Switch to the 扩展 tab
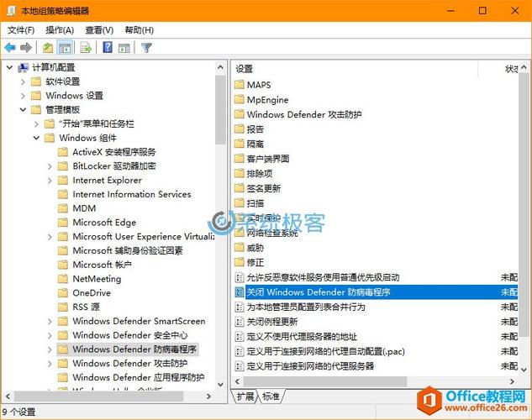The height and width of the screenshot is (420, 532). [x=245, y=396]
